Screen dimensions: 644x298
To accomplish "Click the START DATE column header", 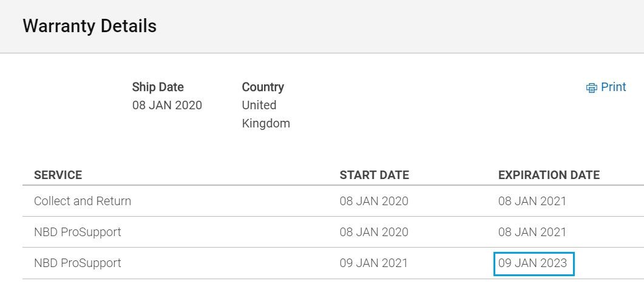I will pyautogui.click(x=374, y=175).
